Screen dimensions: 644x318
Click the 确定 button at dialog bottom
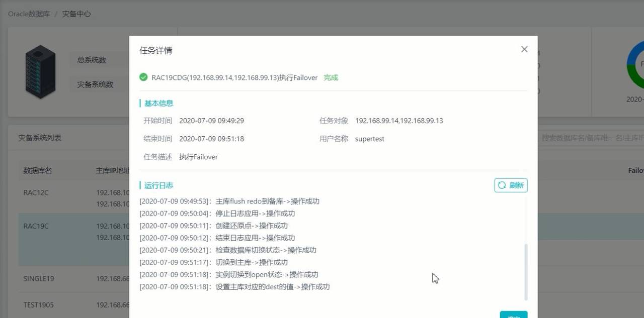[x=514, y=314]
